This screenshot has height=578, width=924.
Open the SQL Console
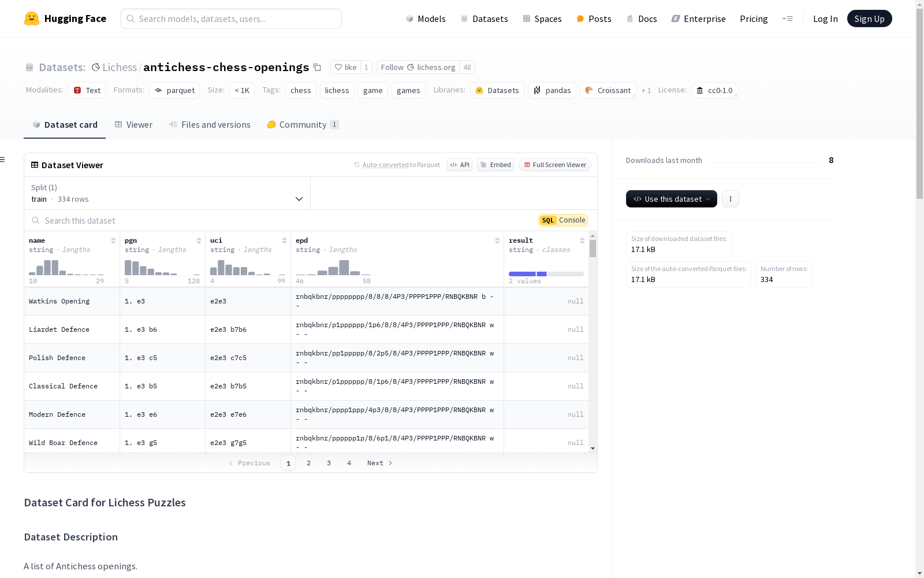click(x=563, y=220)
